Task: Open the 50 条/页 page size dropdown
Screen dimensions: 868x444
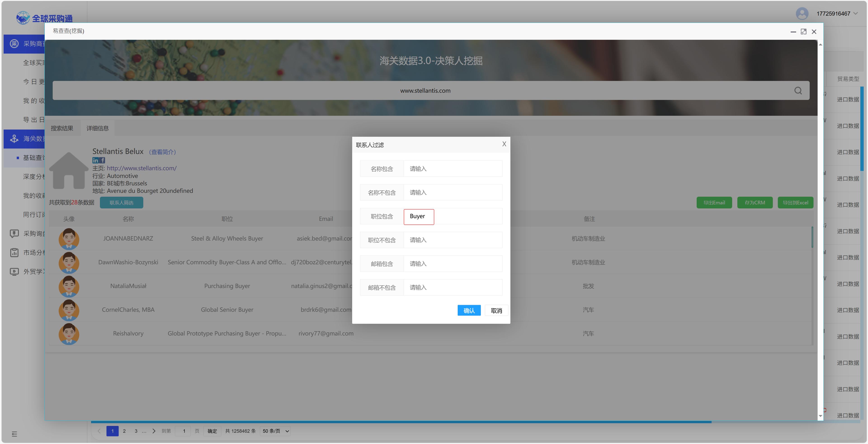Action: tap(275, 431)
